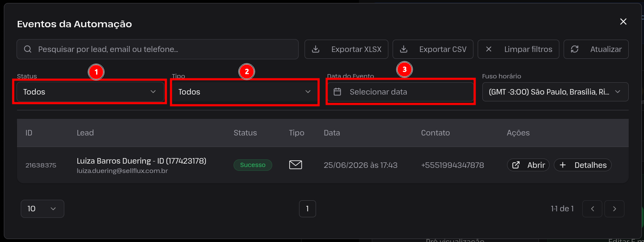Go to the next page arrow
This screenshot has width=644, height=242.
[x=614, y=209]
